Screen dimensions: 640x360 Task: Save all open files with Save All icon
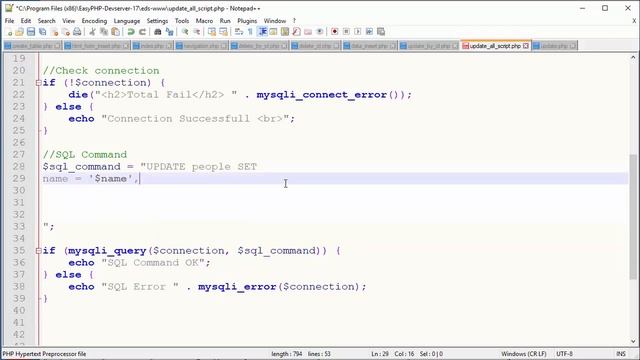coord(42,32)
